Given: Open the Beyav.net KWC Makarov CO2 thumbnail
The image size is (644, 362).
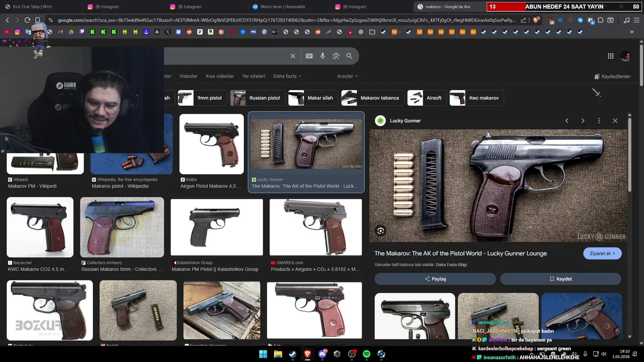Looking at the screenshot, I should tap(40, 227).
